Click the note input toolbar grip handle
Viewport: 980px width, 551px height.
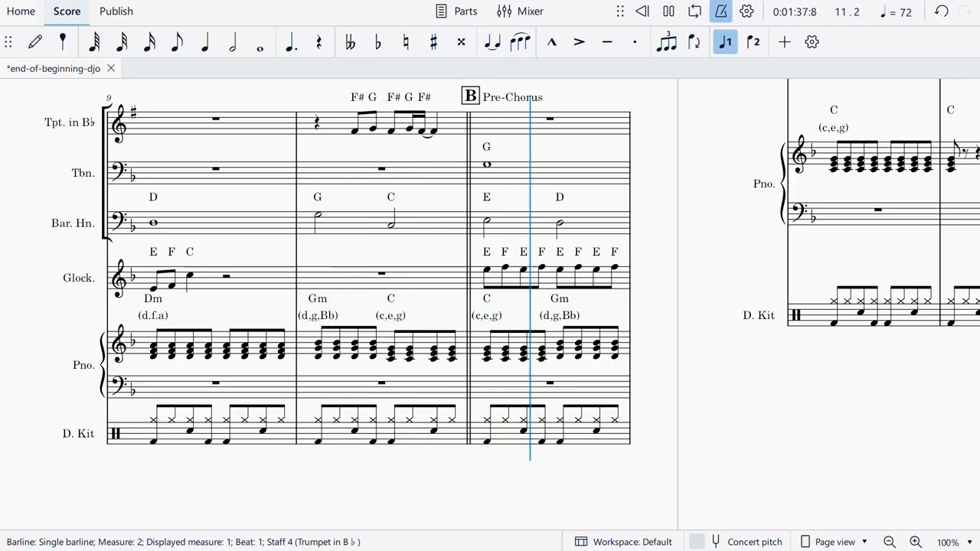pyautogui.click(x=8, y=42)
